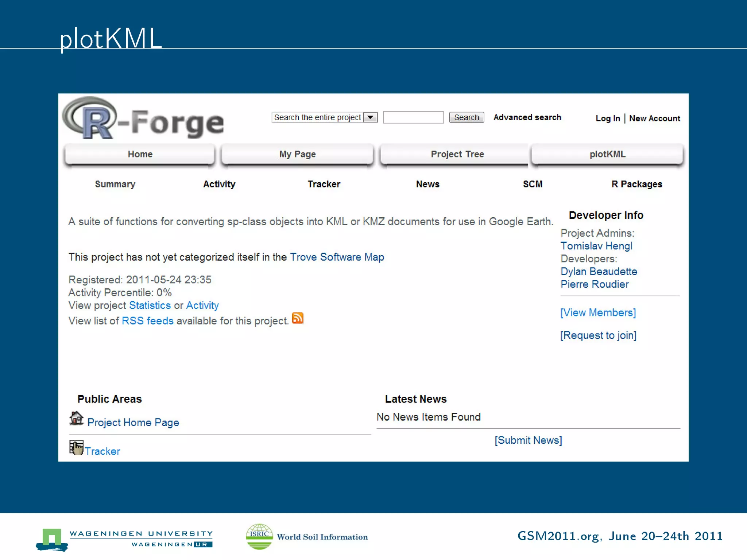This screenshot has height=560, width=747.
Task: Open the Activity link after Statistics
Action: [x=202, y=305]
